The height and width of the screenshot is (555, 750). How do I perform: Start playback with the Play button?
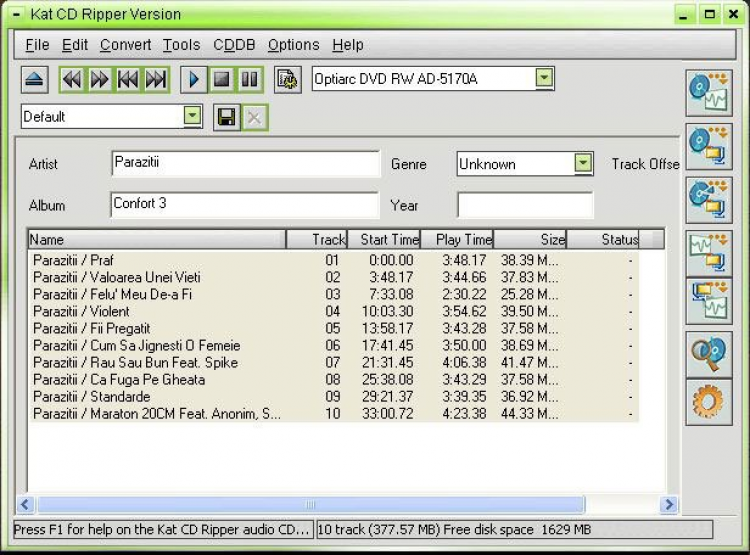tap(194, 79)
